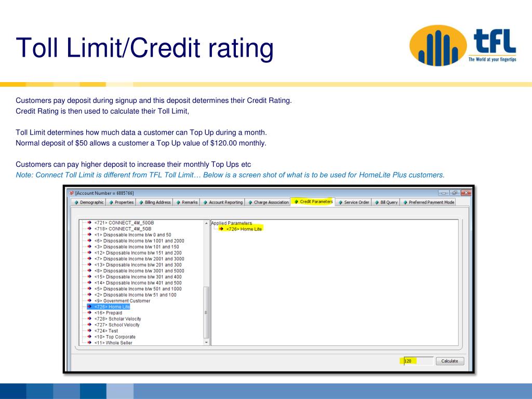
Task: Open the Bill Query tab
Action: tap(386, 202)
